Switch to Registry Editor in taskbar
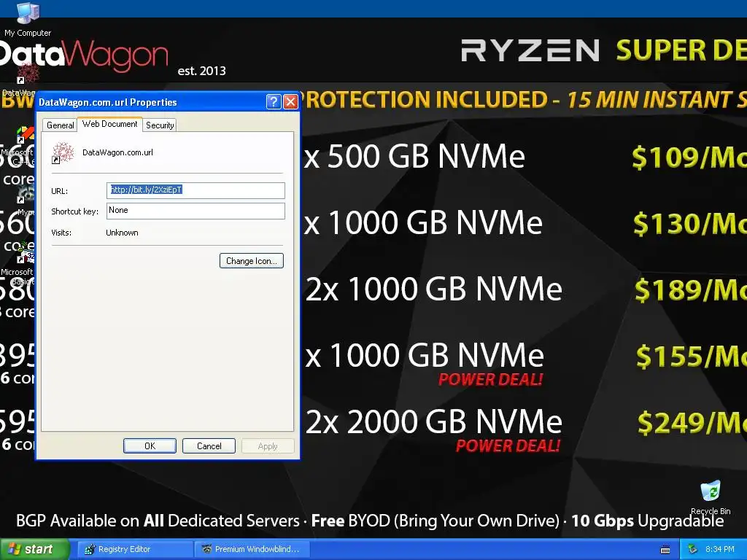This screenshot has height=560, width=747. pos(135,549)
